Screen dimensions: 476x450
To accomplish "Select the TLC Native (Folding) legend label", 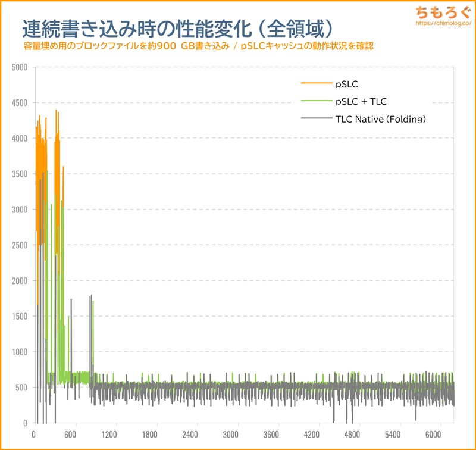I will tap(381, 120).
